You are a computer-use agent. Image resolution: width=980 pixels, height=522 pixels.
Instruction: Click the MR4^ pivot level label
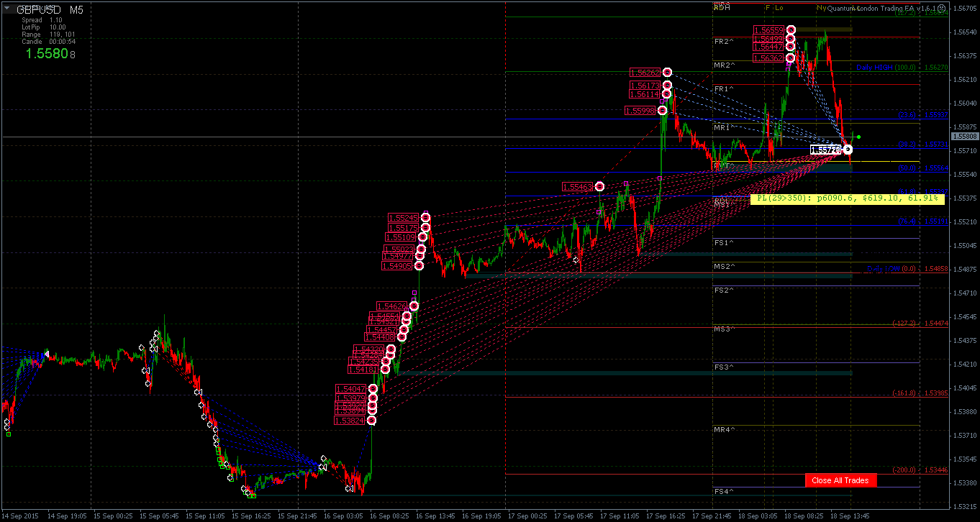tap(725, 430)
